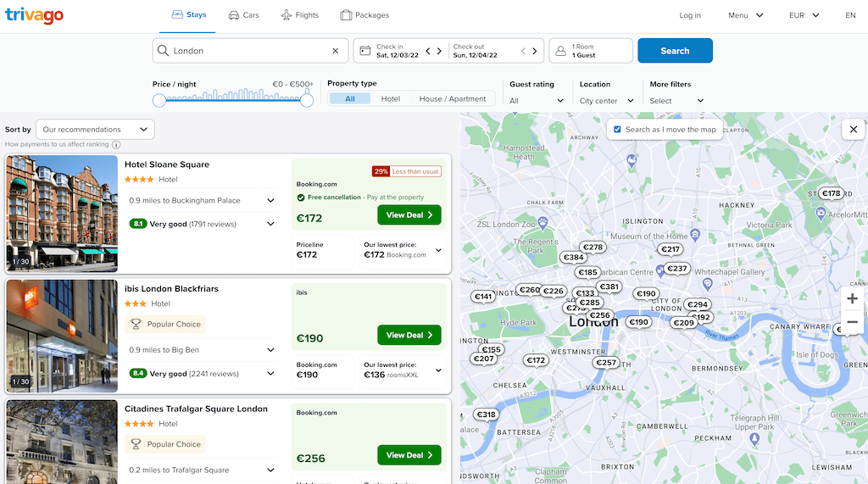Open Hotel Sloane Square title link

tap(167, 164)
